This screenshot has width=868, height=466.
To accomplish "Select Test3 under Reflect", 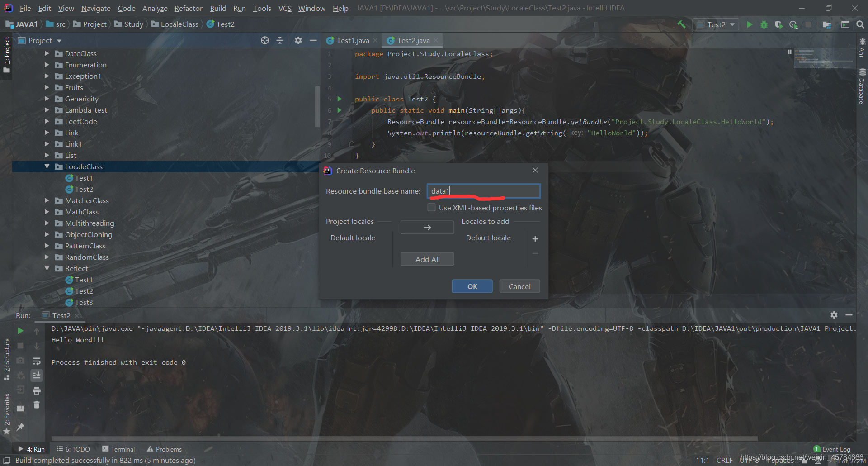I will [x=84, y=302].
